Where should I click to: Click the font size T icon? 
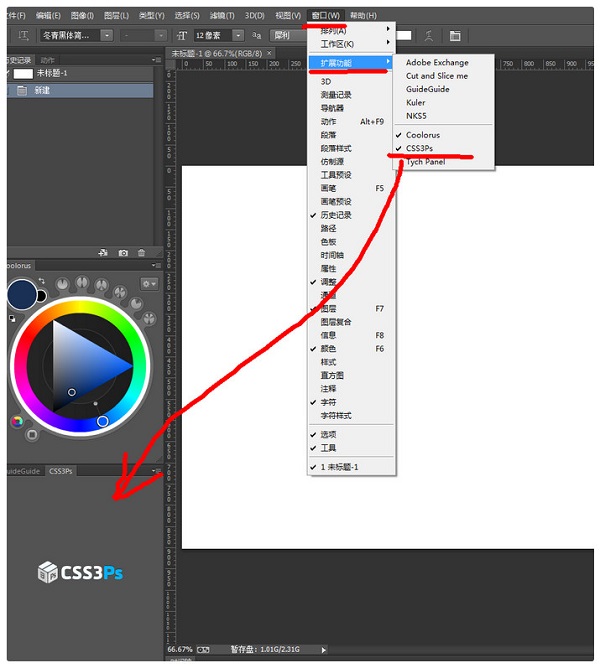click(x=182, y=36)
